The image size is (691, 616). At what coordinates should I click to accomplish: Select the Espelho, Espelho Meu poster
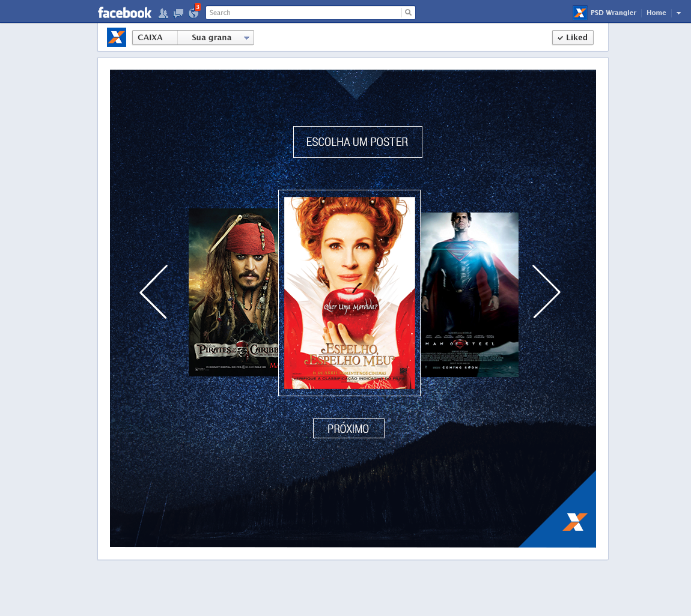pyautogui.click(x=350, y=293)
